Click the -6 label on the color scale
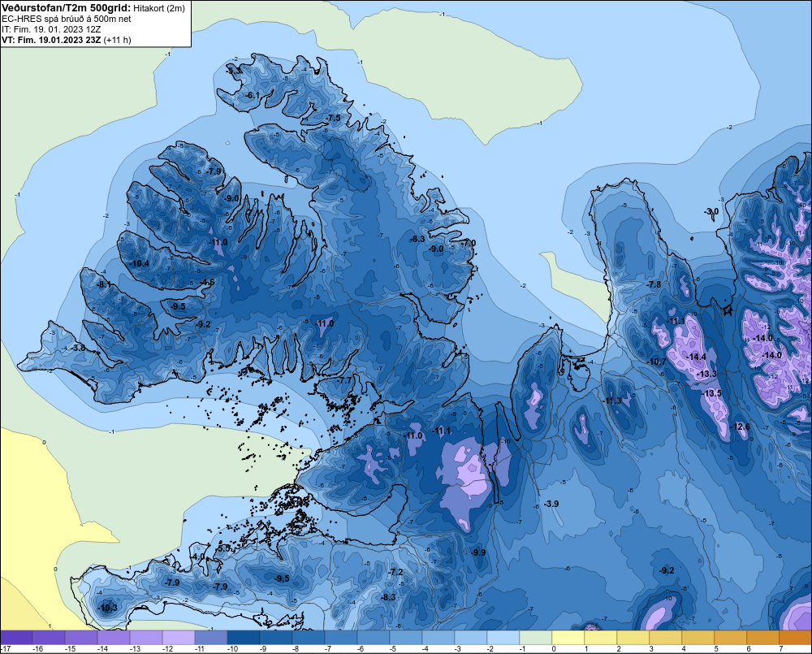The image size is (812, 654). coord(361,649)
